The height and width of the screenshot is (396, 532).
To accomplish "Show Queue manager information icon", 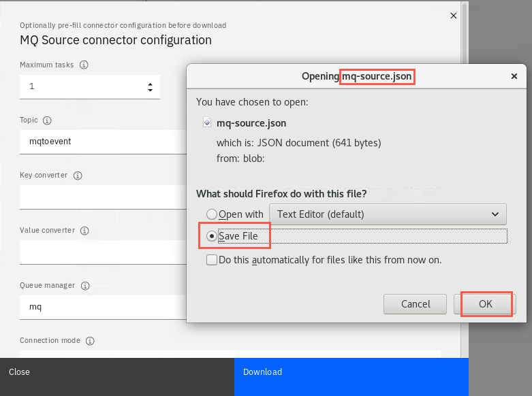I will (x=85, y=286).
